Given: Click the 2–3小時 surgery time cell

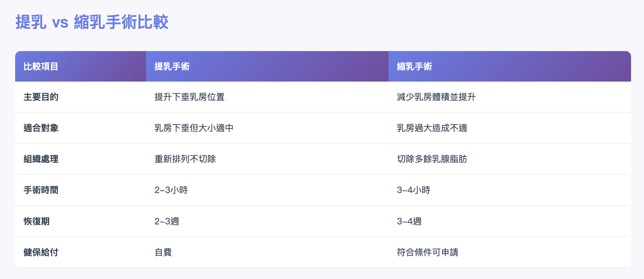Looking at the screenshot, I should pos(171,190).
